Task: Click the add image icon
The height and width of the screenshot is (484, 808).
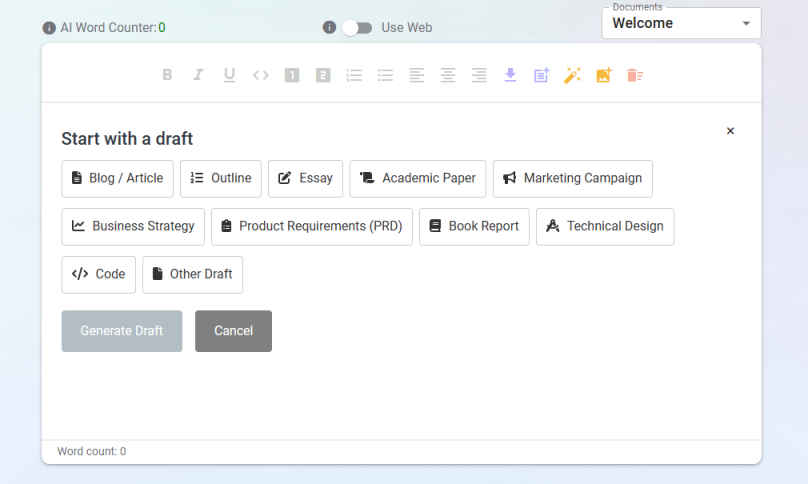Action: point(603,75)
